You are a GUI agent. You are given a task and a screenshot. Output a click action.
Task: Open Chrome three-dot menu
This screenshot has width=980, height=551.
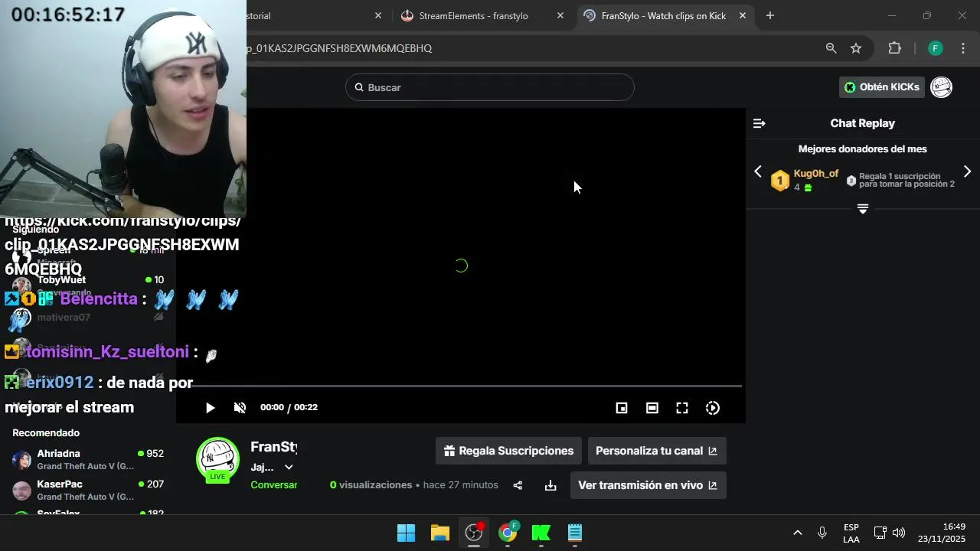(x=962, y=48)
